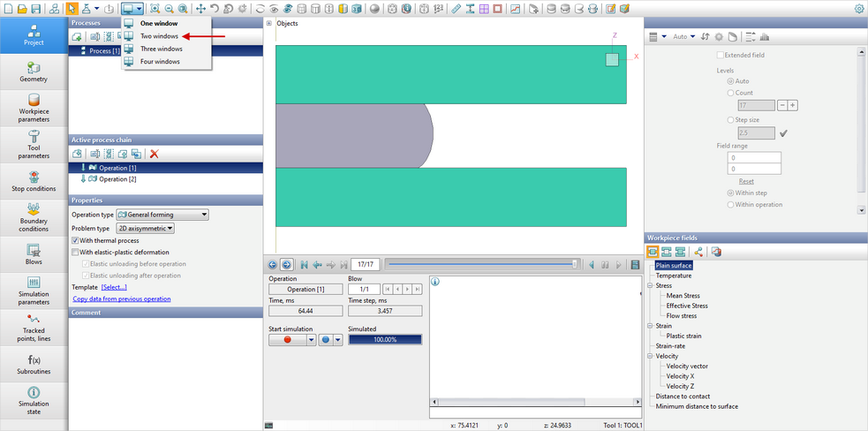868x431 pixels.
Task: Uncheck With thermal process checkbox
Action: tap(75, 240)
